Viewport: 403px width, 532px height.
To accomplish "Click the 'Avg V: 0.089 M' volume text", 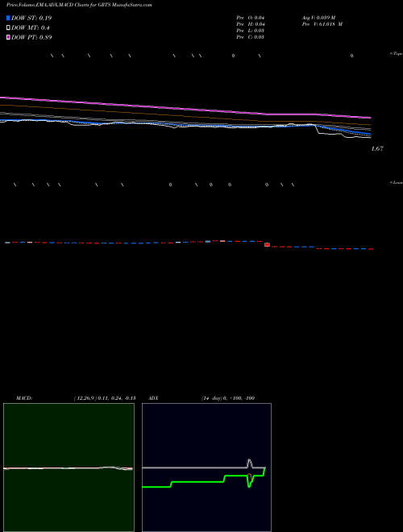I will click(319, 18).
